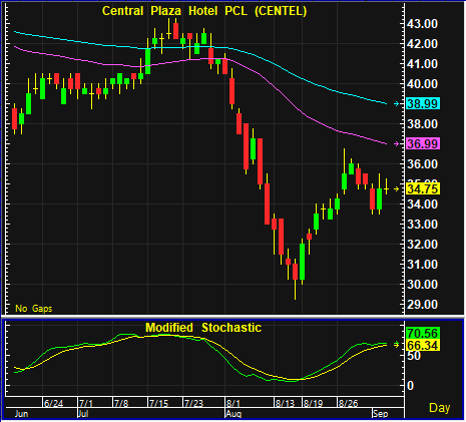The height and width of the screenshot is (422, 466).
Task: Select the green 70.56 stochastic value
Action: pos(422,333)
